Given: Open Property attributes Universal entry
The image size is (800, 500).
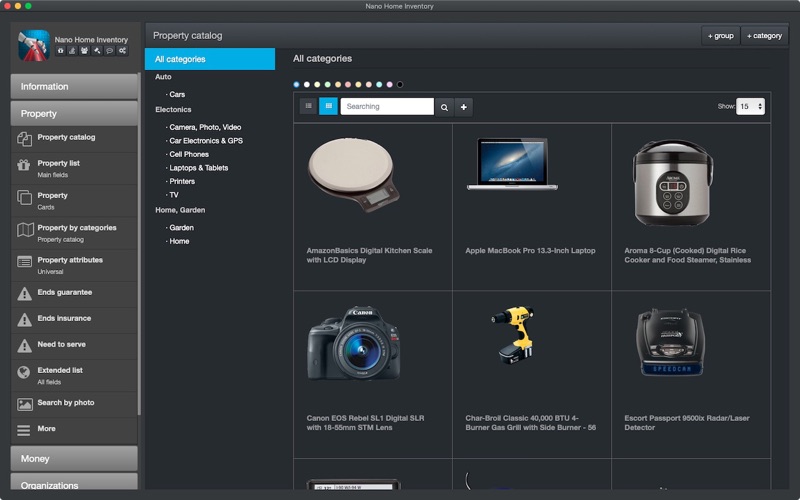Looking at the screenshot, I should pos(74,265).
